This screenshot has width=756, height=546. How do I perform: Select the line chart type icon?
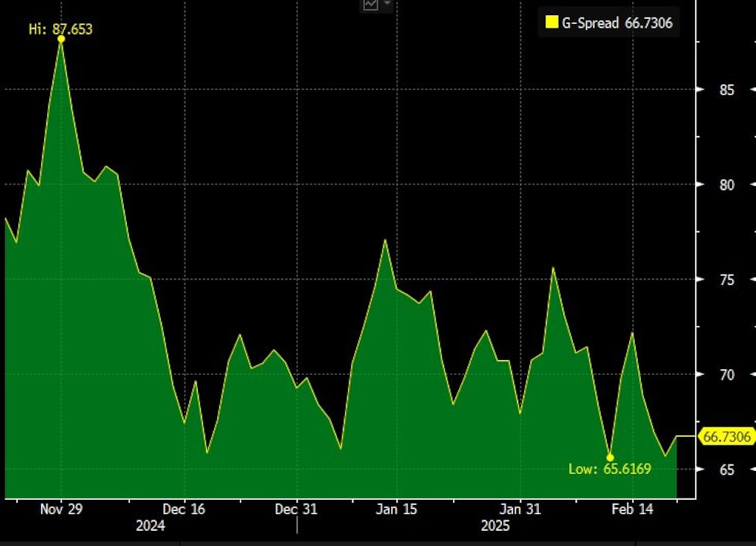[x=370, y=5]
